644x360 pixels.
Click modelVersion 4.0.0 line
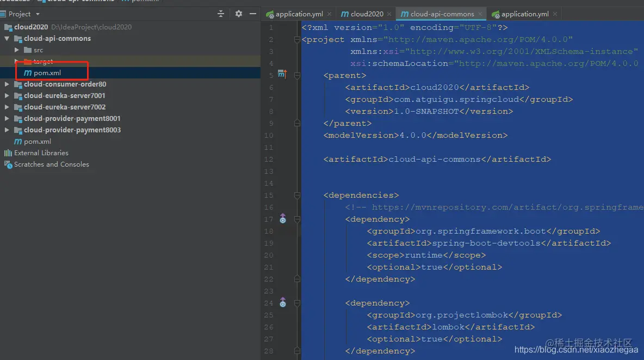coord(415,136)
